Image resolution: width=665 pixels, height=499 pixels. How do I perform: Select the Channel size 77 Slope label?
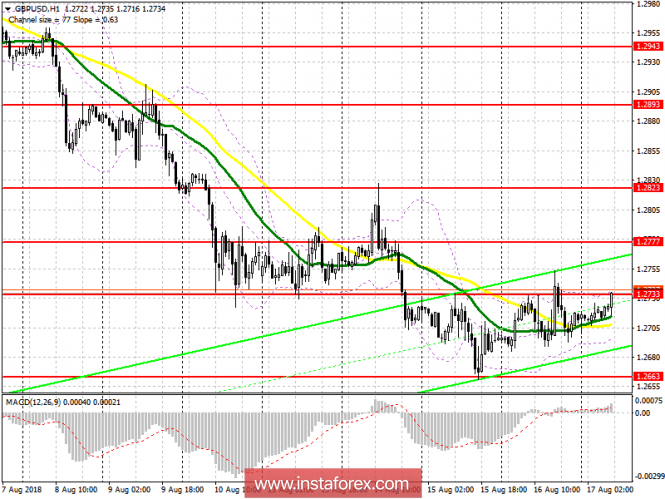63,20
